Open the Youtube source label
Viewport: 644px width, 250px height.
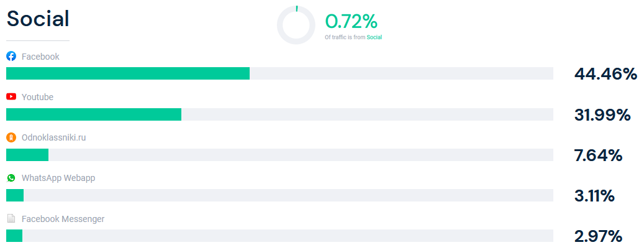tap(37, 97)
